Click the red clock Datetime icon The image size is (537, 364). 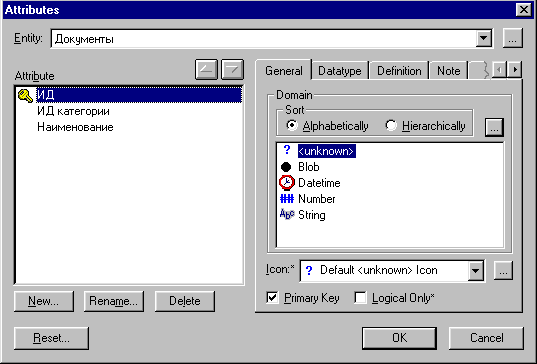click(287, 183)
